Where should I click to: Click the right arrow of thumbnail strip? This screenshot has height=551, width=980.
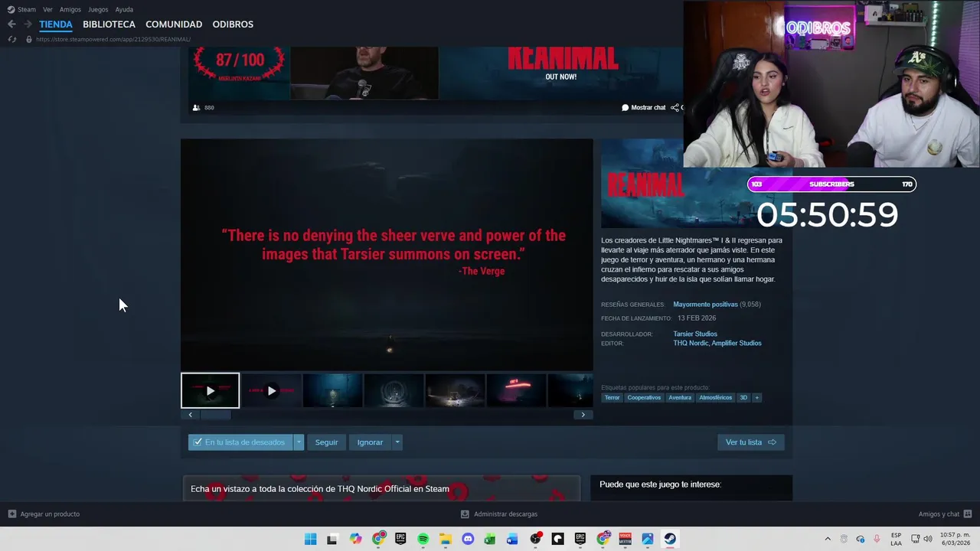pyautogui.click(x=583, y=415)
